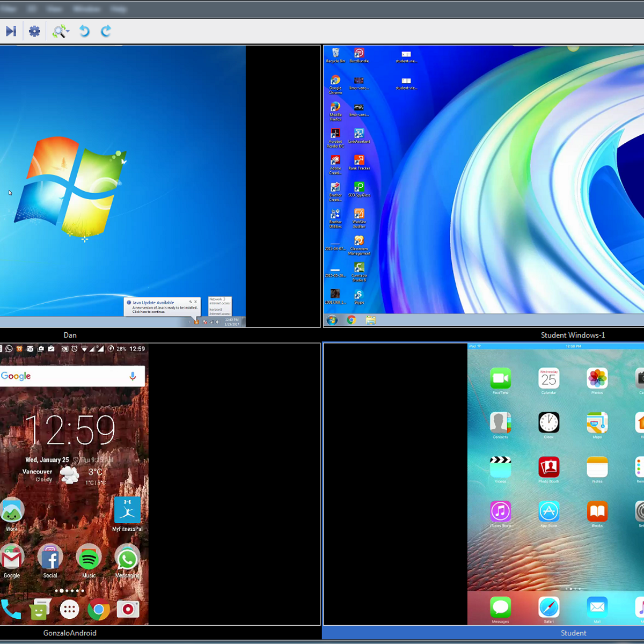Image resolution: width=644 pixels, height=644 pixels.
Task: Click the blue undo arrow
Action: point(84,31)
